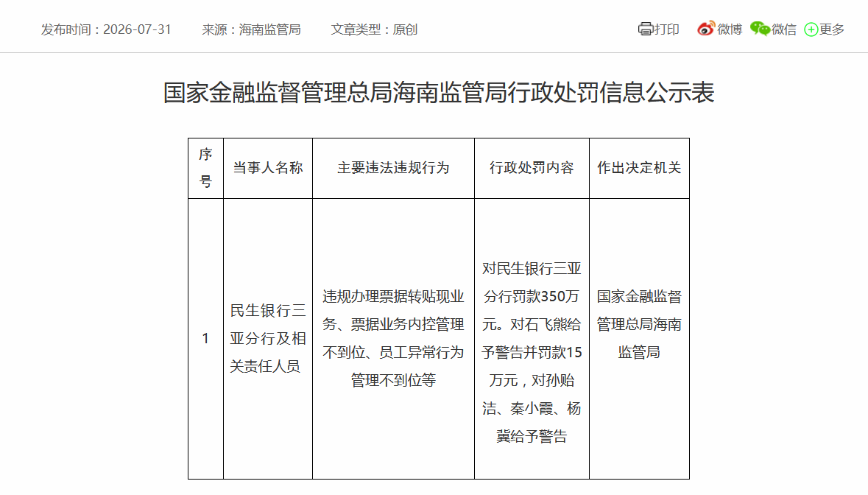Select the 主要违法违规行为 column header
This screenshot has width=868, height=495.
pos(393,168)
